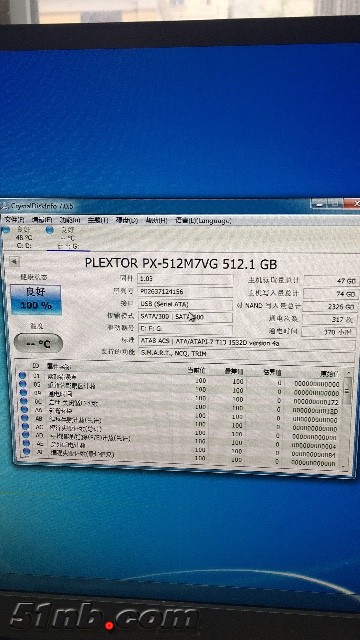Click the blue status circle for attribute 01
The image size is (360, 640).
pyautogui.click(x=22, y=375)
